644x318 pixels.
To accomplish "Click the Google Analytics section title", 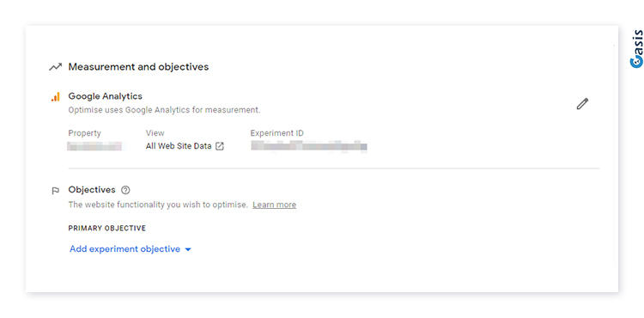I will (x=105, y=96).
